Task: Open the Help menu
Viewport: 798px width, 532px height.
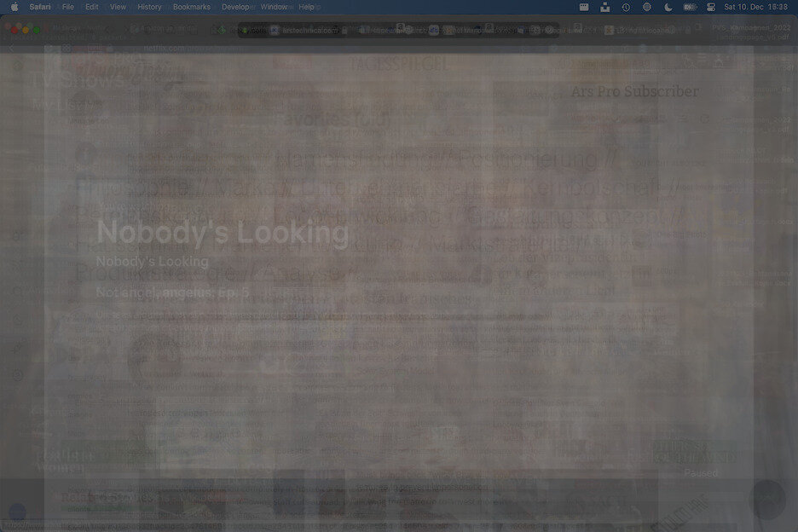Action: click(x=307, y=7)
